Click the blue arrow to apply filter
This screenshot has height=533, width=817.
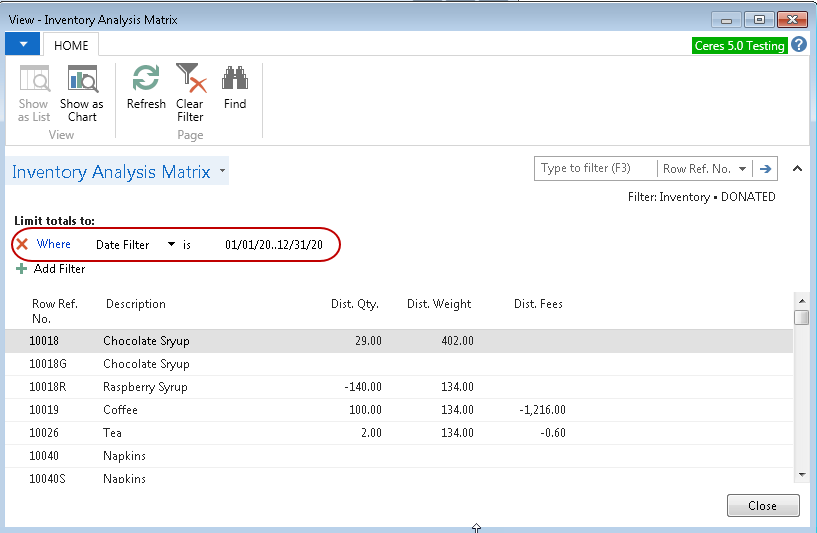coord(766,169)
